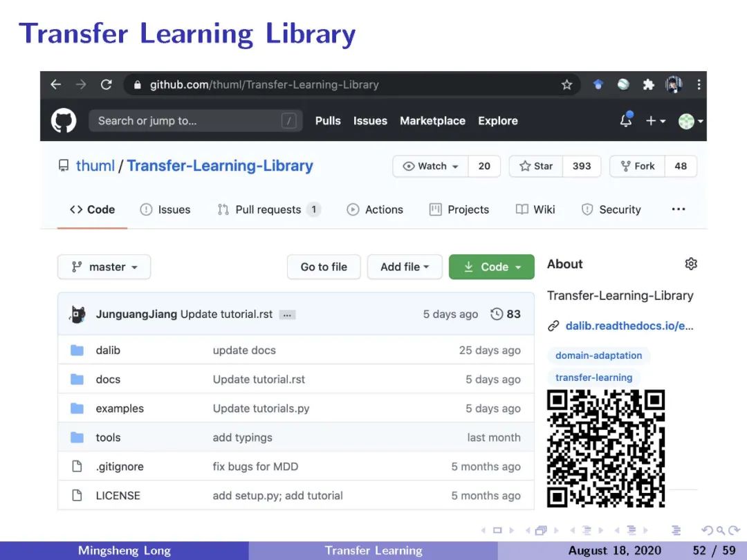Image resolution: width=747 pixels, height=560 pixels.
Task: Open the puzzle-piece extensions icon
Action: 648,85
